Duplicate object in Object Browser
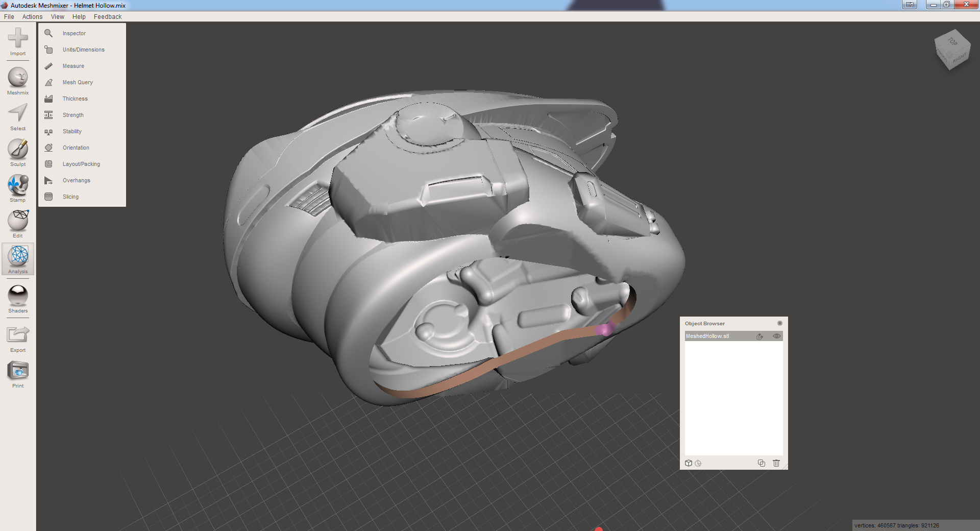Screen dimensions: 980x531 click(x=762, y=463)
